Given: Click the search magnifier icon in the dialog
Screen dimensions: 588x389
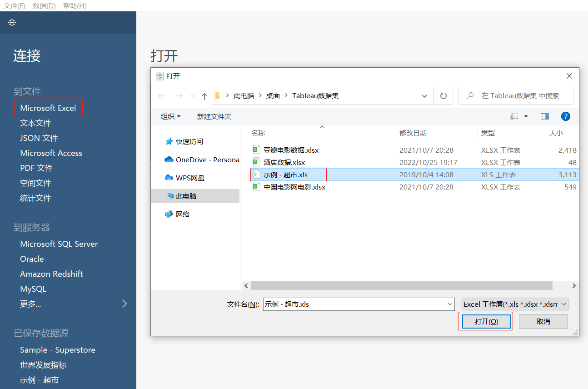Looking at the screenshot, I should pos(470,96).
